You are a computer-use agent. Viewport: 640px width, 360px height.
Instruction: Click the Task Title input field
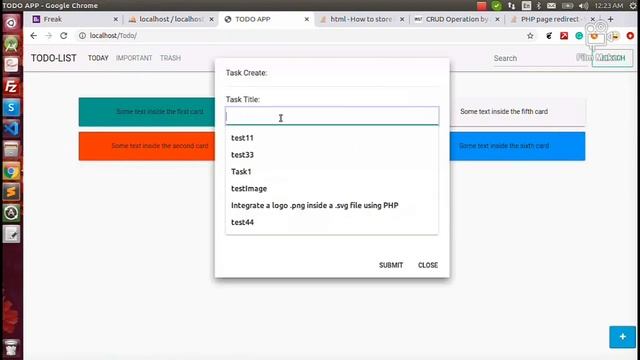pyautogui.click(x=332, y=116)
